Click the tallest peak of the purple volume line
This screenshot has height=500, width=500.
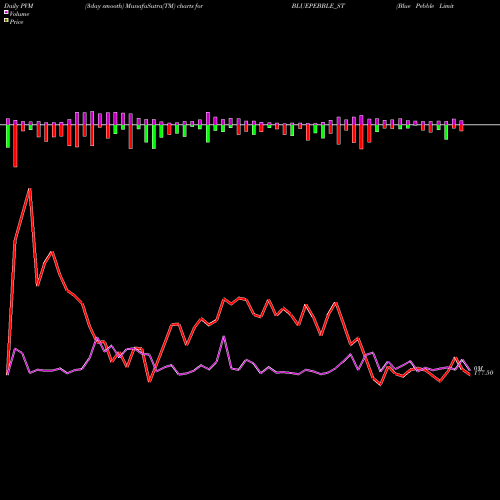tap(224, 337)
